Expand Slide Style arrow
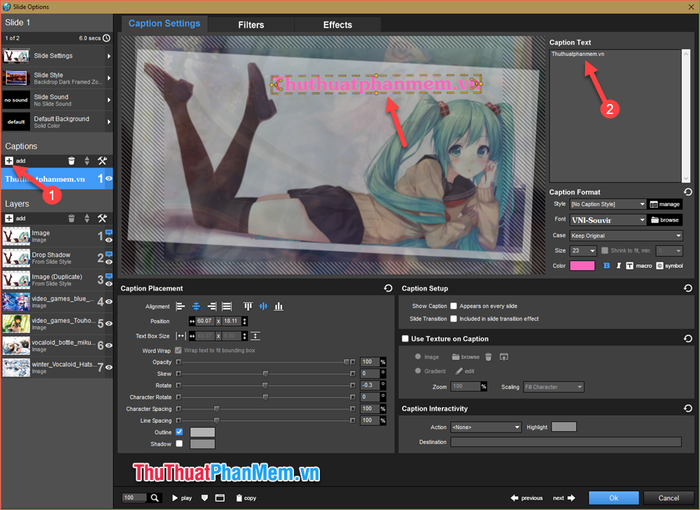The height and width of the screenshot is (510, 700). 108,78
